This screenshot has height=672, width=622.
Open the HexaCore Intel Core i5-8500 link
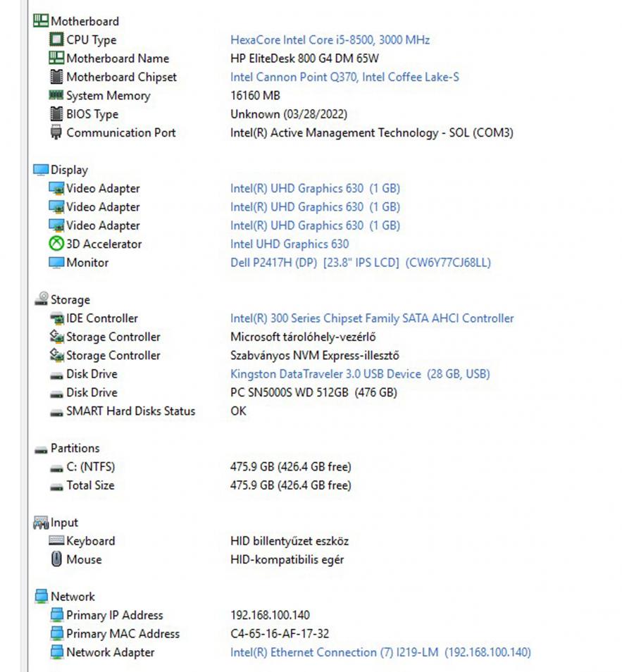tap(330, 40)
